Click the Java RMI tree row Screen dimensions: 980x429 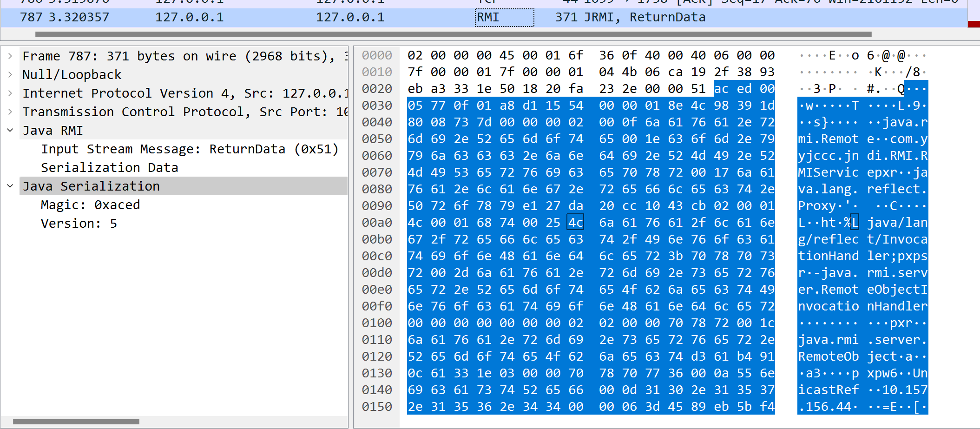coord(53,131)
